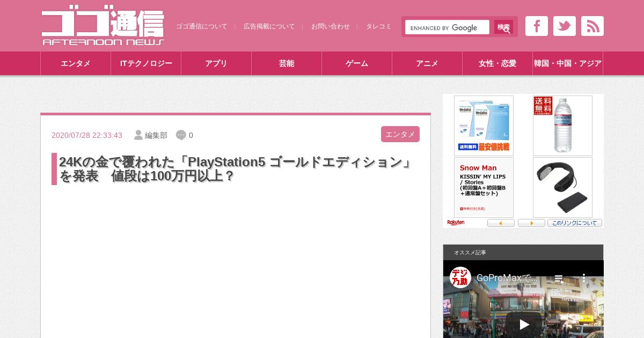
Task: Open the video's three-dot more menu
Action: tap(584, 278)
